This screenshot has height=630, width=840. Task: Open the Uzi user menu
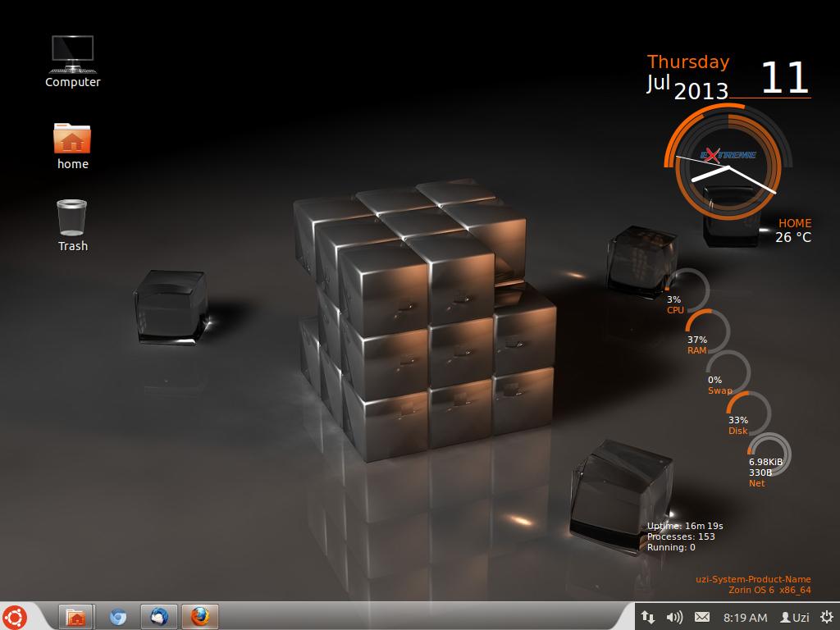coord(794,617)
